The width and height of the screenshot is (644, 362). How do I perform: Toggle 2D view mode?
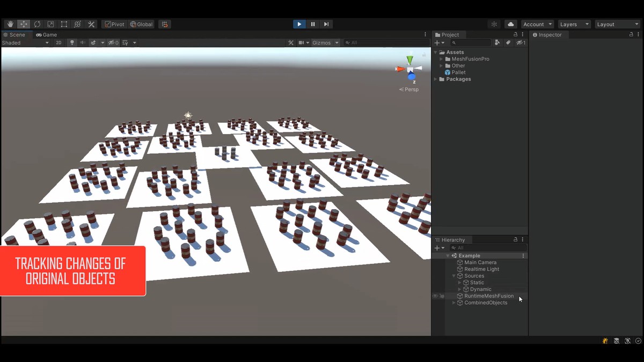58,42
